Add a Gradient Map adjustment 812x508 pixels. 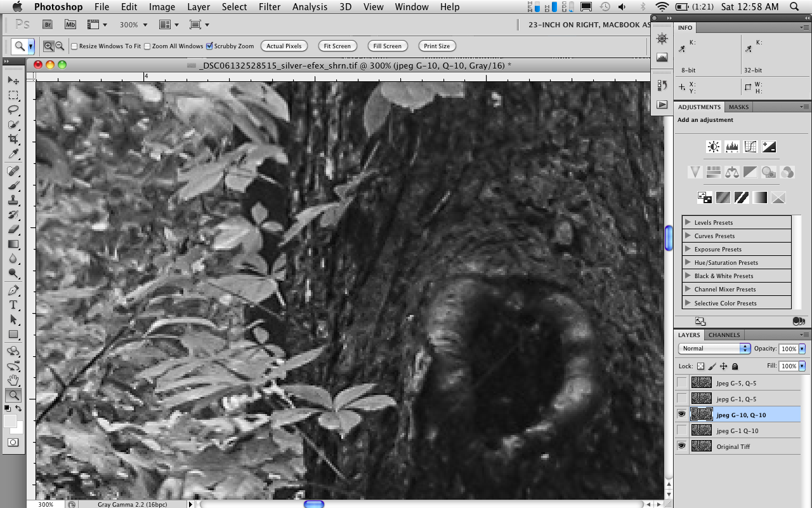pyautogui.click(x=760, y=197)
